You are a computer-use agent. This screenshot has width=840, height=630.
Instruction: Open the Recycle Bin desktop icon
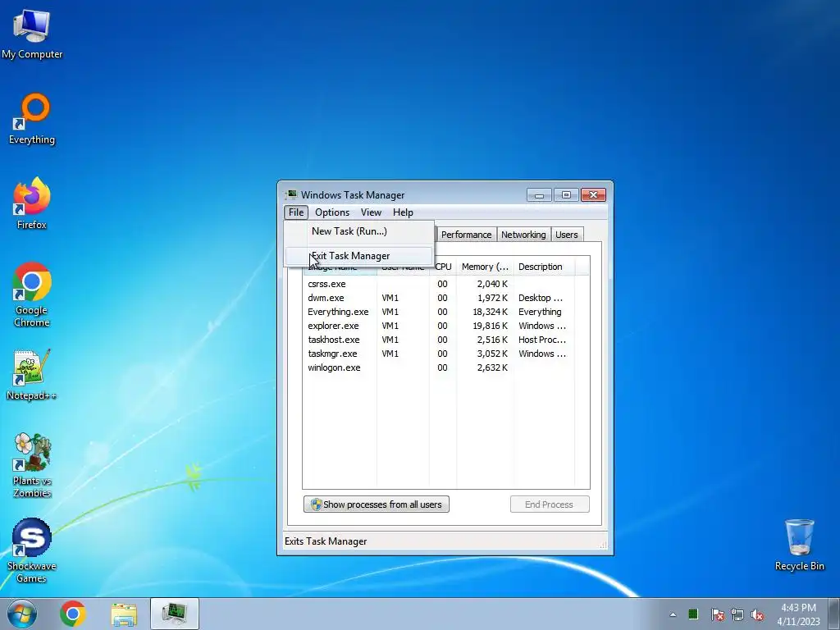point(799,545)
